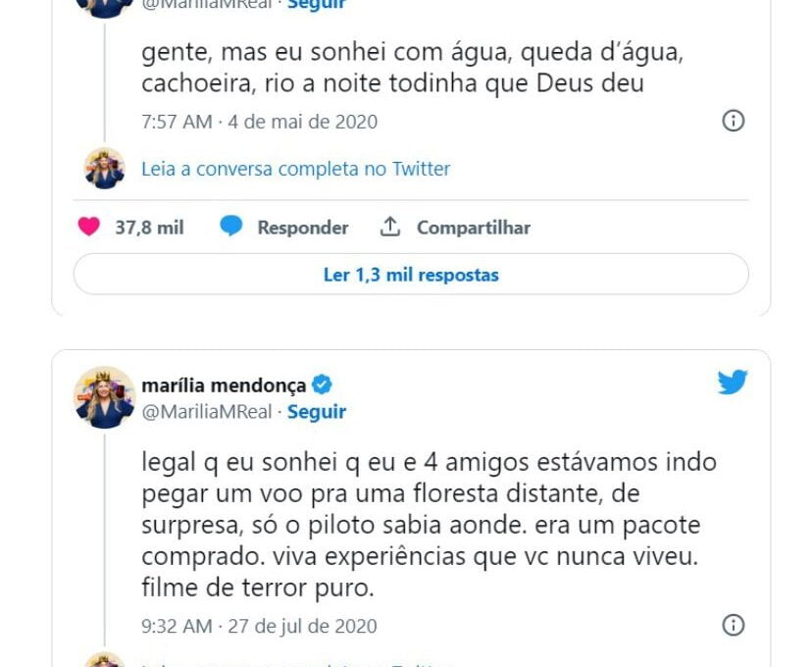Image resolution: width=812 pixels, height=667 pixels.
Task: Click the Responder label
Action: click(303, 228)
